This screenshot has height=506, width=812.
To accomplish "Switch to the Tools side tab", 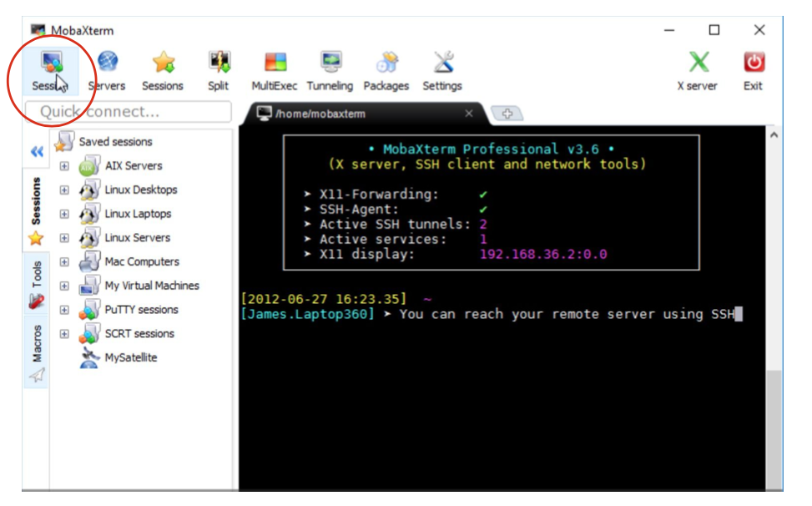I will [x=36, y=285].
